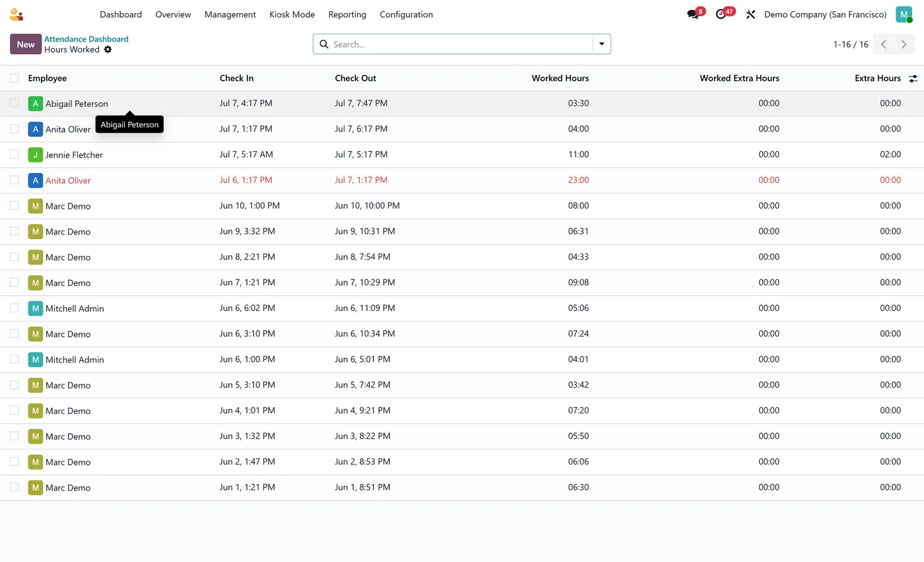This screenshot has height=562, width=924.
Task: Click Mitchell Admin avatar in Jun 6, 1:00 PM row
Action: coord(35,360)
